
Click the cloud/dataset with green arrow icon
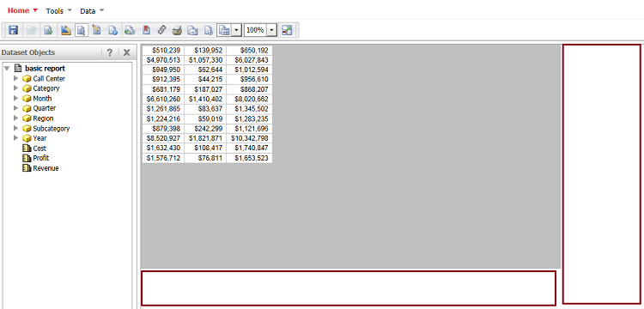(x=130, y=30)
